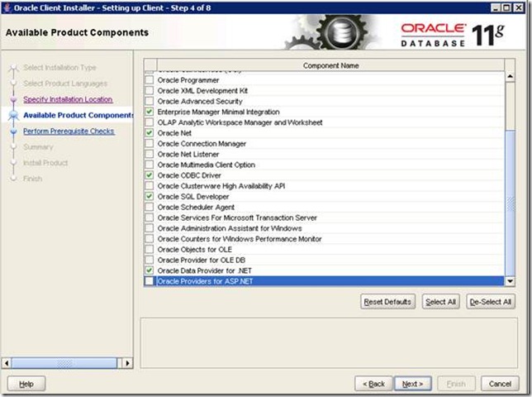Click the Select All button
This screenshot has width=532, height=397.
pyautogui.click(x=440, y=302)
